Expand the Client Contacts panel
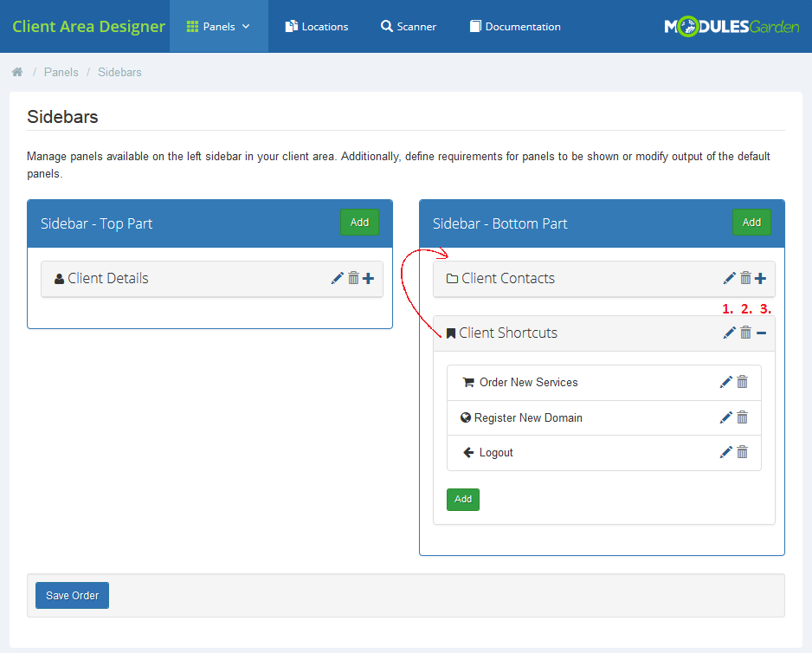 click(x=760, y=278)
